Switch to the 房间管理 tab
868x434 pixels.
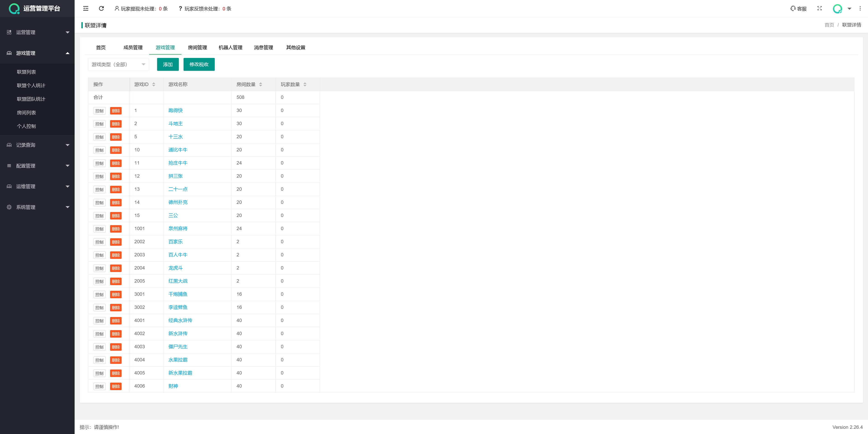pyautogui.click(x=197, y=48)
